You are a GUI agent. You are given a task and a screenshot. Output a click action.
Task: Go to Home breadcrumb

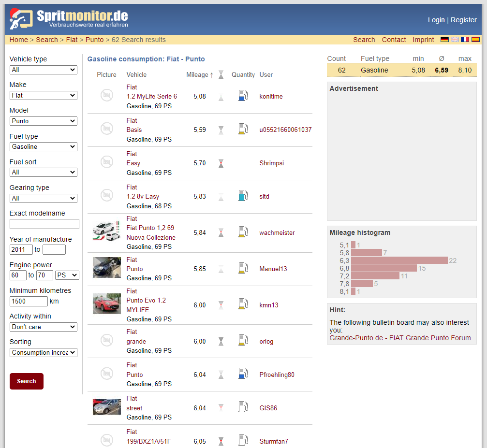pyautogui.click(x=19, y=40)
